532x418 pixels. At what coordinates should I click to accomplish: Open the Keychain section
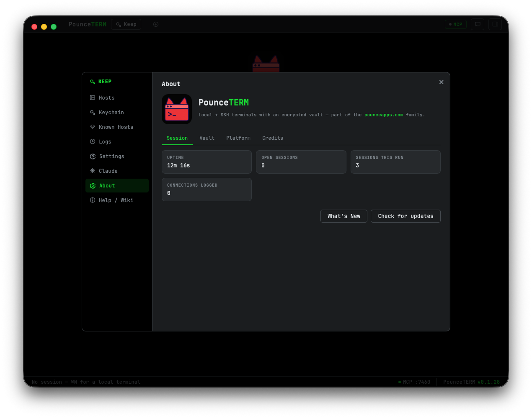click(x=117, y=113)
